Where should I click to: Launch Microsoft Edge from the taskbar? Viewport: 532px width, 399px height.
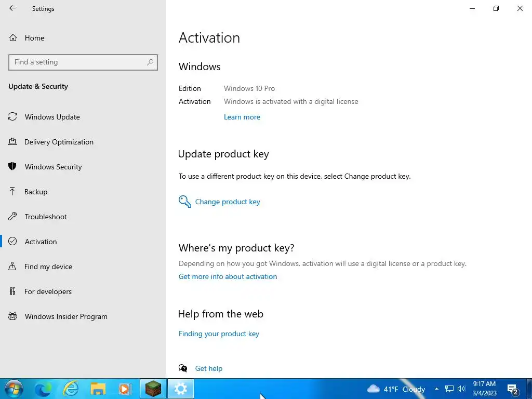[x=43, y=389]
